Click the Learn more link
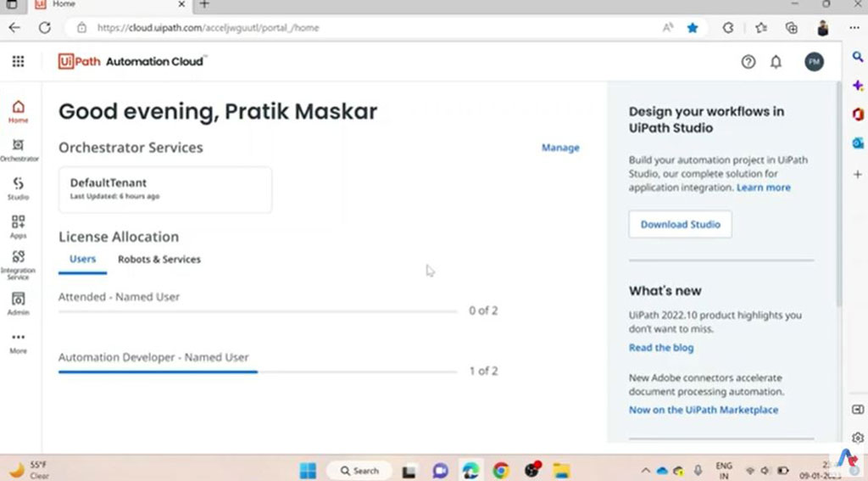 pyautogui.click(x=764, y=187)
